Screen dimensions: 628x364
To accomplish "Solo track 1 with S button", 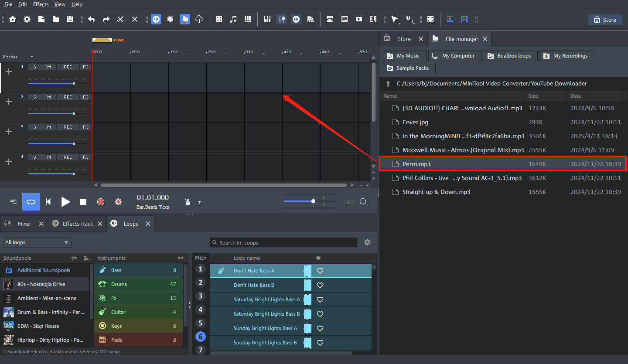I will [34, 67].
